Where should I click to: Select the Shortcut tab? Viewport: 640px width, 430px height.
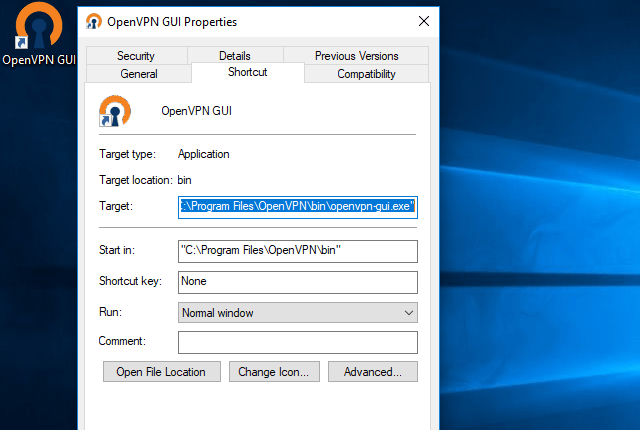coord(247,72)
